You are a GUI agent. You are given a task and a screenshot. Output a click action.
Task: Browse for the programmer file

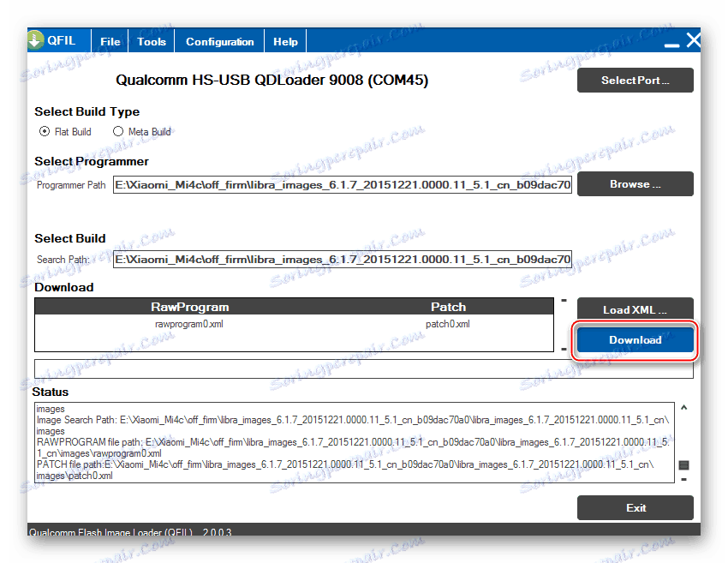(x=636, y=184)
